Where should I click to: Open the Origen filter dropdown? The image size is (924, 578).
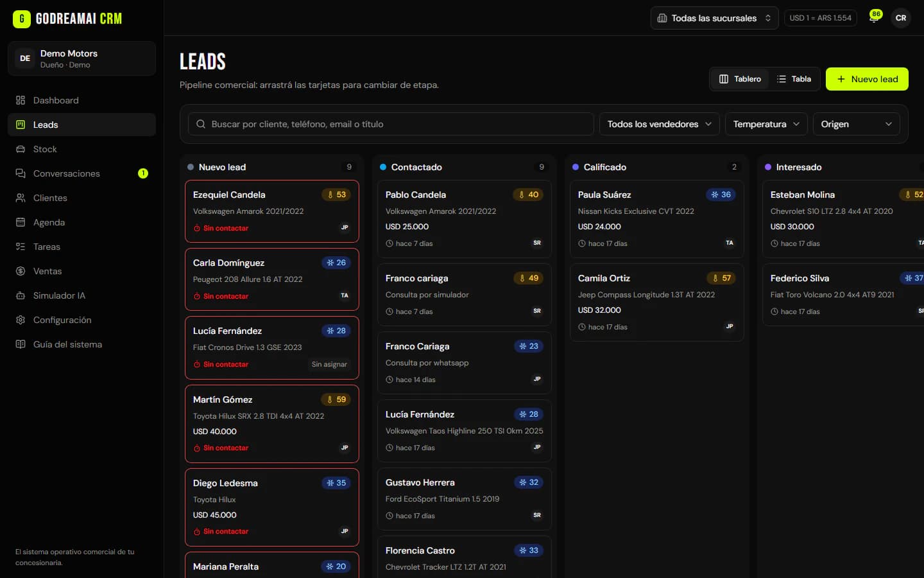pyautogui.click(x=856, y=124)
